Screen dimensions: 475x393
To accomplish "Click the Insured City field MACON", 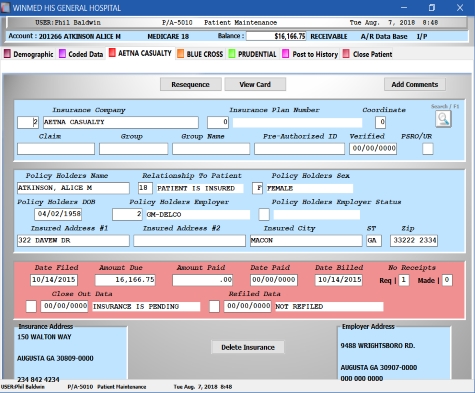I will tap(306, 241).
